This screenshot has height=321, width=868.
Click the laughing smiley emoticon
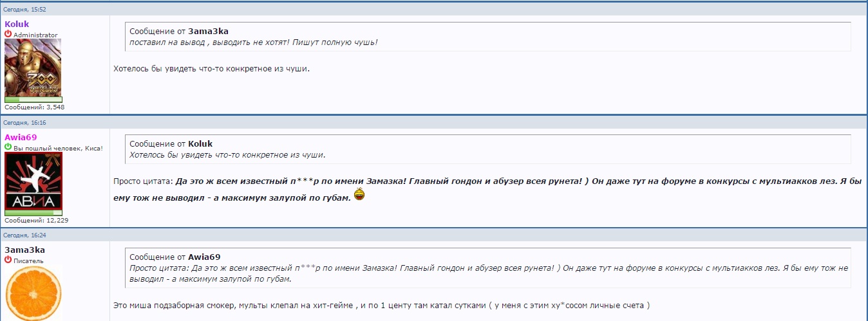pyautogui.click(x=359, y=194)
